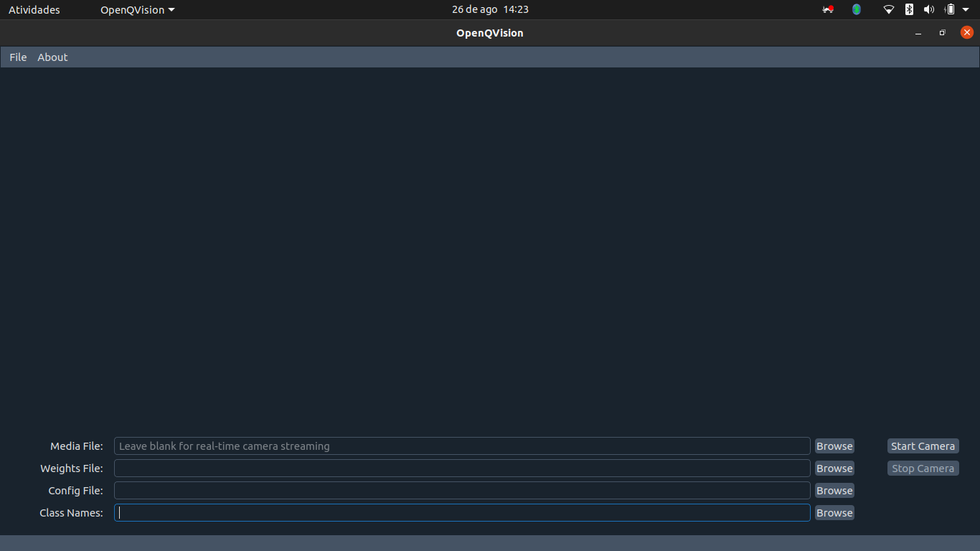This screenshot has width=980, height=551.
Task: Close the OpenQVision window
Action: click(x=967, y=32)
